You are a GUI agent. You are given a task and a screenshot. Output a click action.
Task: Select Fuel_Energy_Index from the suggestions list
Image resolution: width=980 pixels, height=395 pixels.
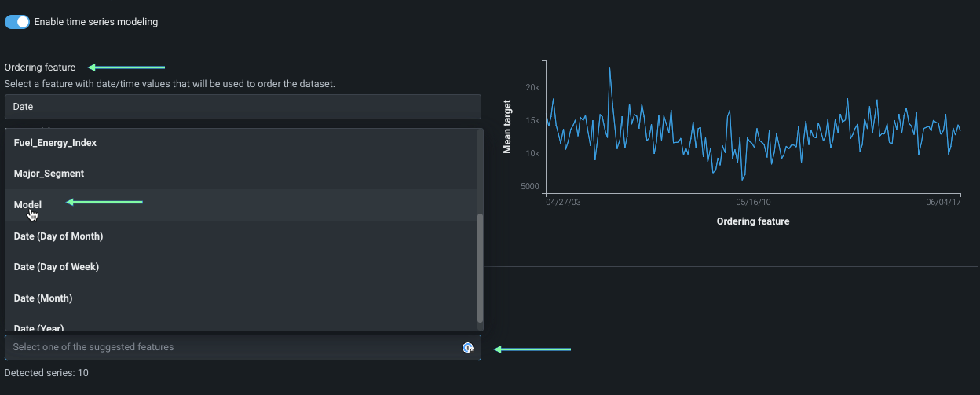click(55, 143)
